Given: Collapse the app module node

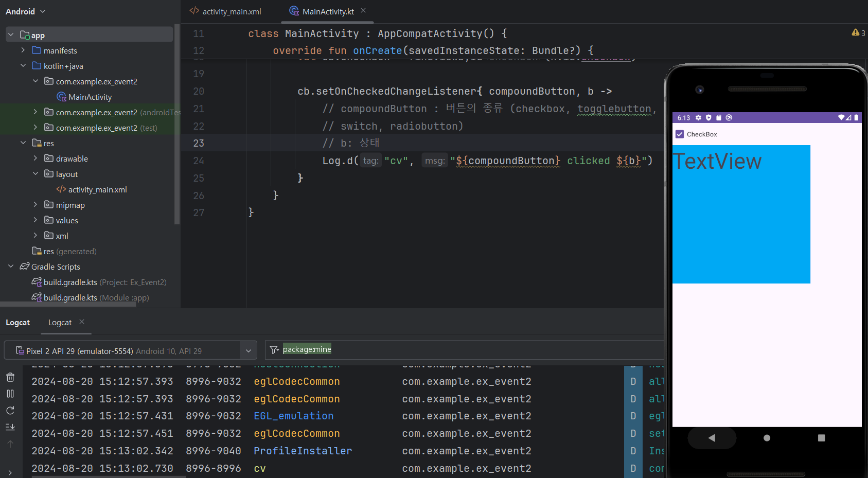Looking at the screenshot, I should [x=11, y=35].
